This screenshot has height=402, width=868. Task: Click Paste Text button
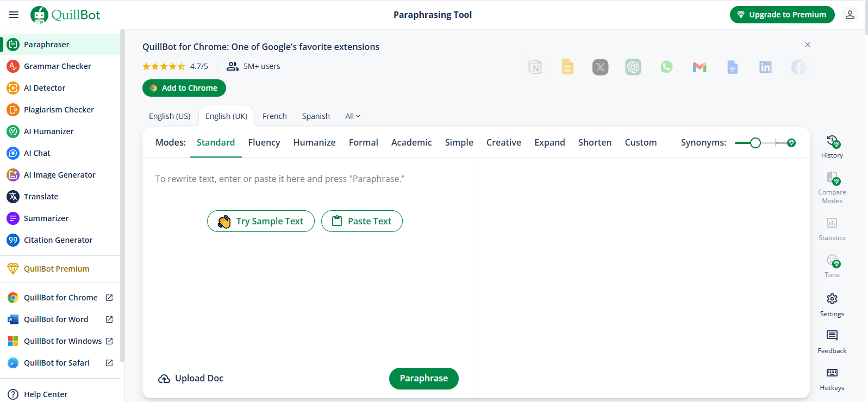coord(362,221)
